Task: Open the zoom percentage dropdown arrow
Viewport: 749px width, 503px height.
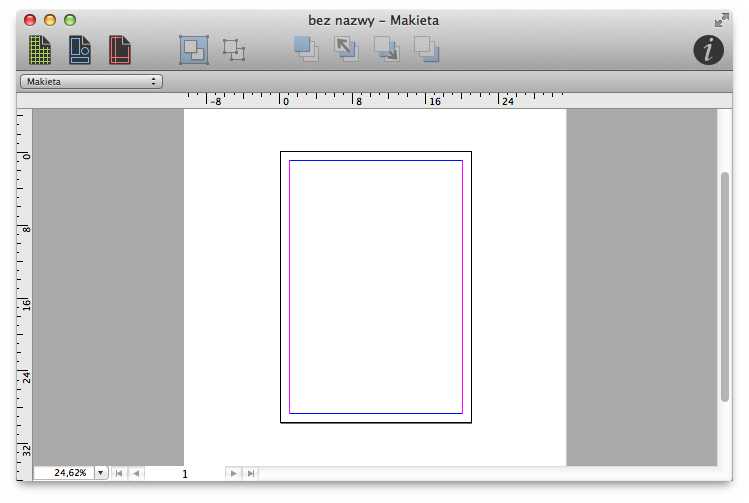Action: pos(101,473)
